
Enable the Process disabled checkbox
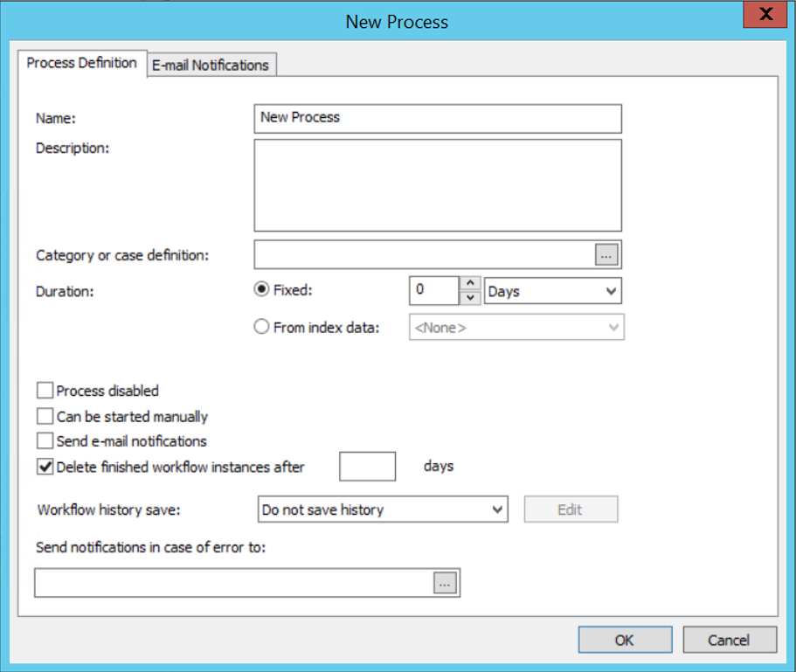coord(45,390)
